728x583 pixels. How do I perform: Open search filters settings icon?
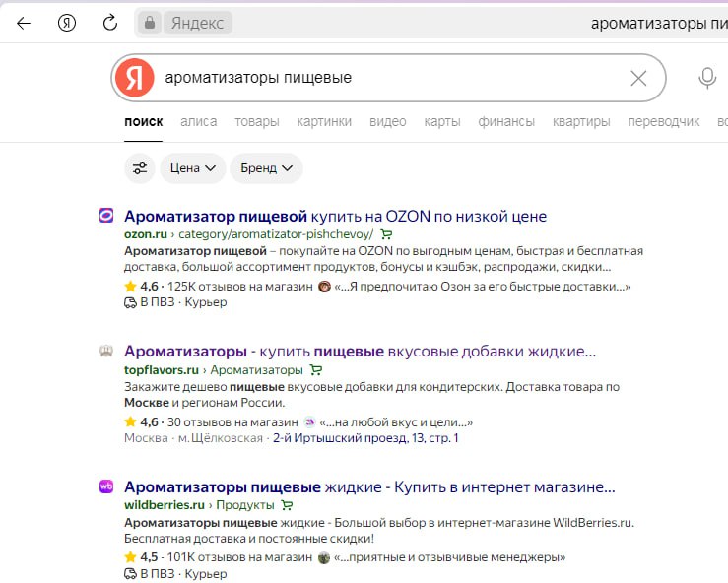pyautogui.click(x=140, y=168)
